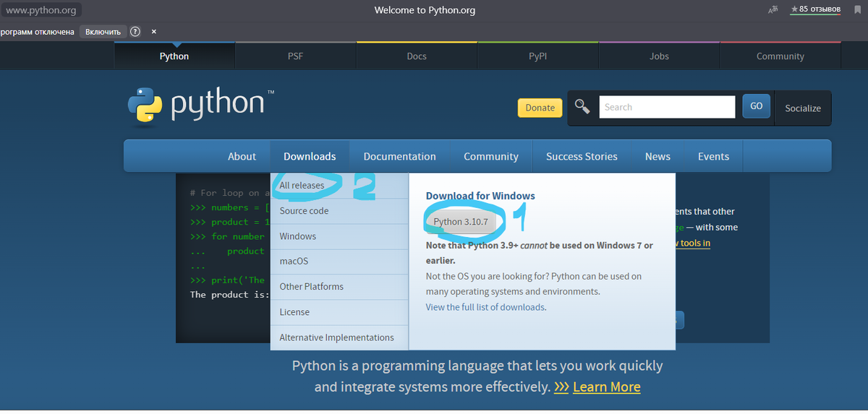Open the About navigation menu
This screenshot has height=414, width=868.
pyautogui.click(x=242, y=156)
